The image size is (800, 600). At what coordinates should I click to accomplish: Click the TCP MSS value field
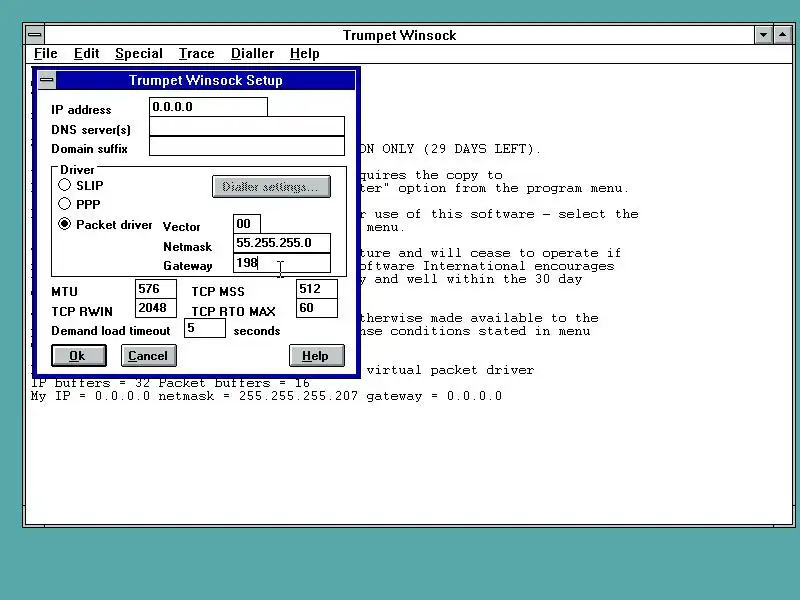pyautogui.click(x=317, y=289)
